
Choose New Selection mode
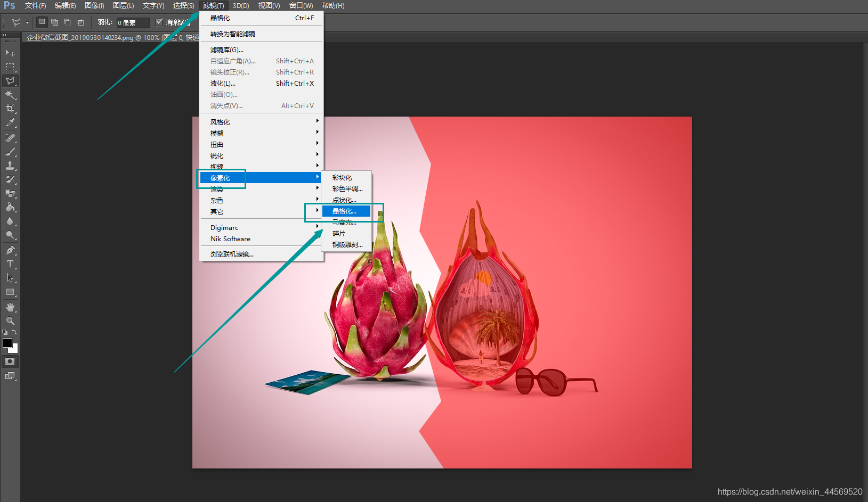click(x=42, y=22)
